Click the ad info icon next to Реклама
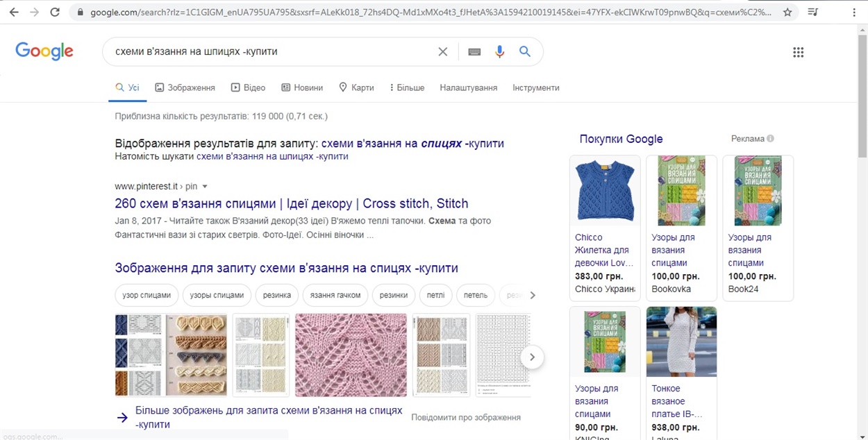This screenshot has width=868, height=440. [x=771, y=139]
